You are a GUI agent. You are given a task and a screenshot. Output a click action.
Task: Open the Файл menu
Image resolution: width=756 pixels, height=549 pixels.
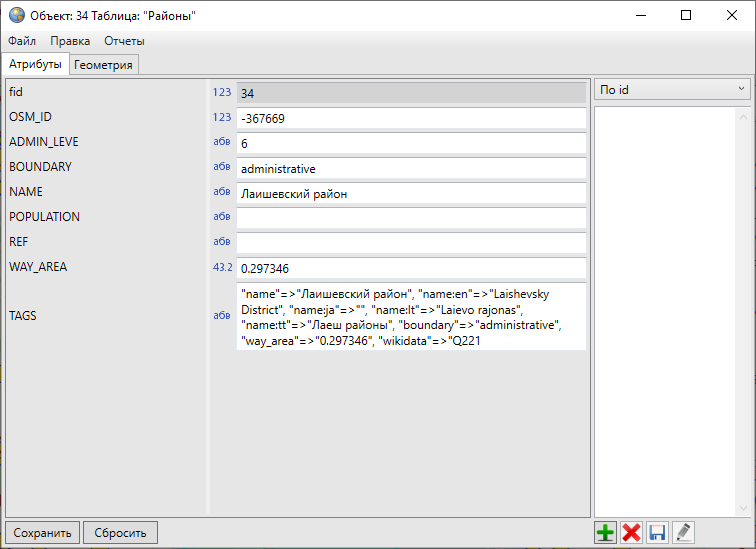click(22, 41)
